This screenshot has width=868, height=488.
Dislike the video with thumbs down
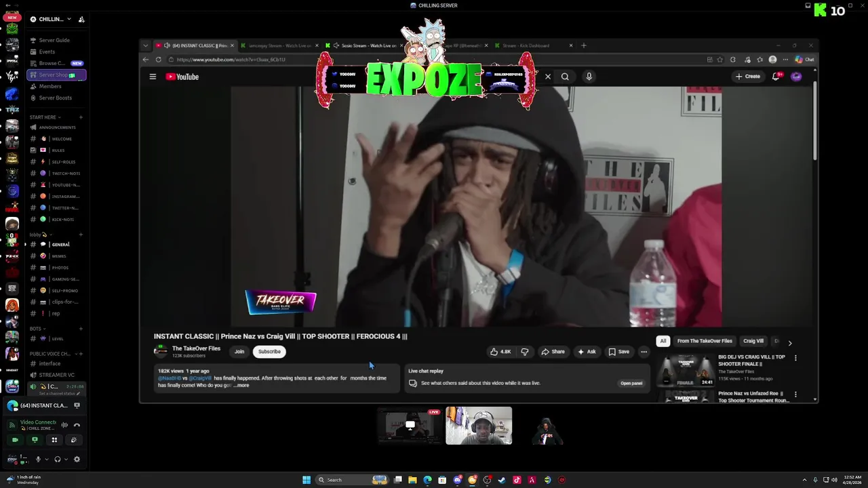click(524, 352)
